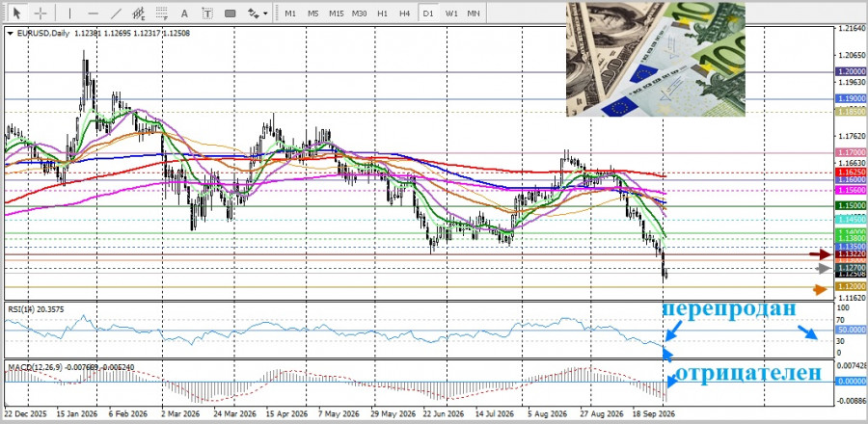Choose the Vertical Line drawing tool

[x=69, y=13]
